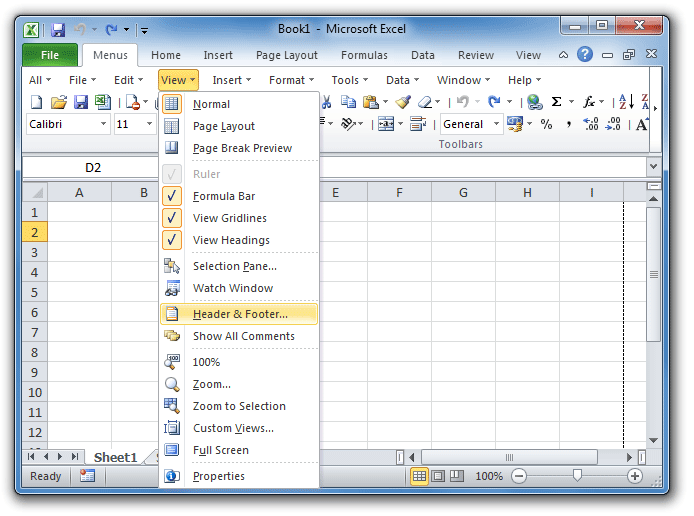Image resolution: width=694 pixels, height=516 pixels.
Task: Click the Copy icon in toolbar
Action: (349, 102)
